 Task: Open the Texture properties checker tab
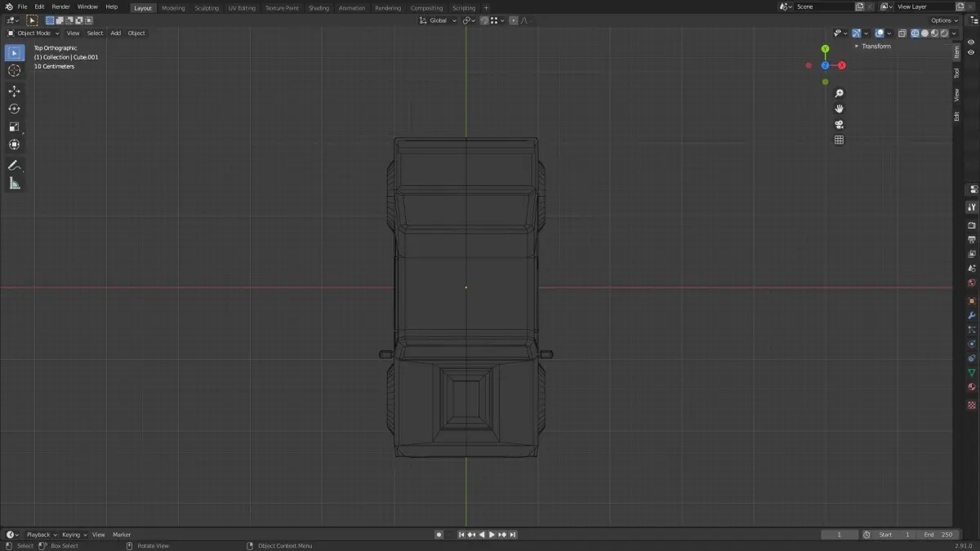click(x=971, y=405)
